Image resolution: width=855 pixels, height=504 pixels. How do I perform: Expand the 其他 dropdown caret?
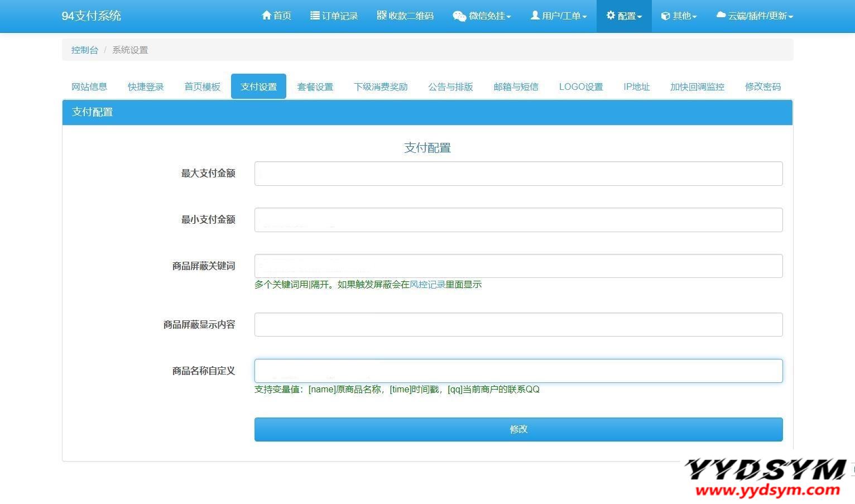point(694,17)
